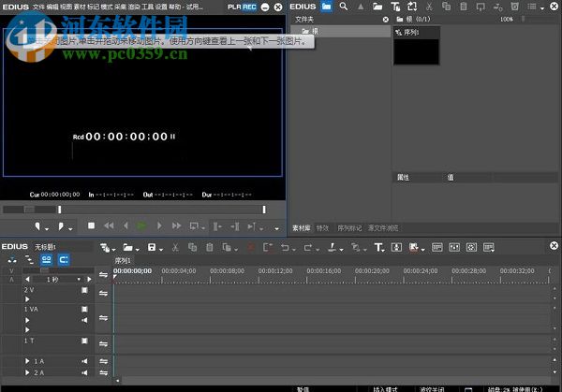Click the undo arrow on timeline toolbar
Image resolution: width=562 pixels, height=392 pixels.
point(285,247)
